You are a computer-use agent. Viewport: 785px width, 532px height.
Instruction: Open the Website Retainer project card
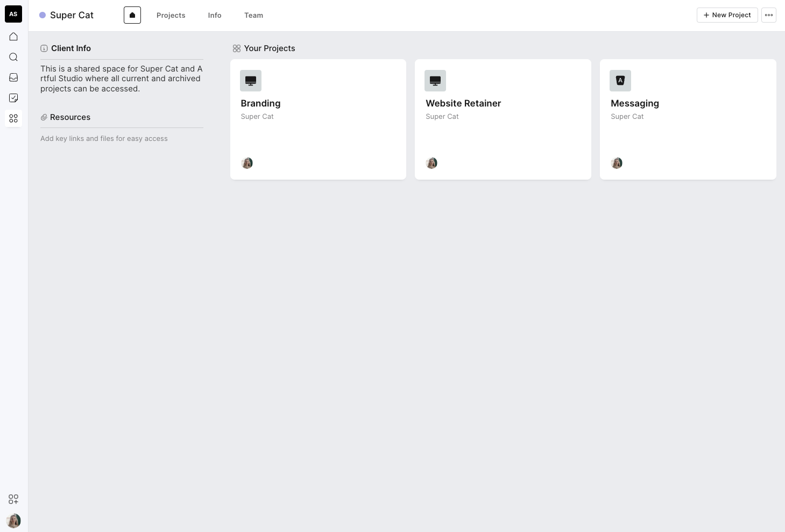click(x=503, y=119)
